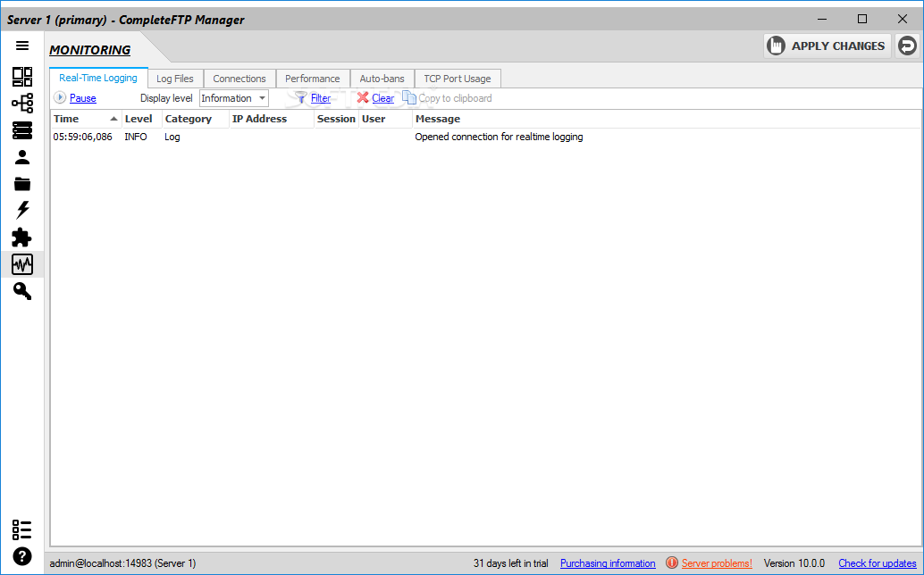924x575 pixels.
Task: Open the help question mark icon
Action: [x=22, y=556]
